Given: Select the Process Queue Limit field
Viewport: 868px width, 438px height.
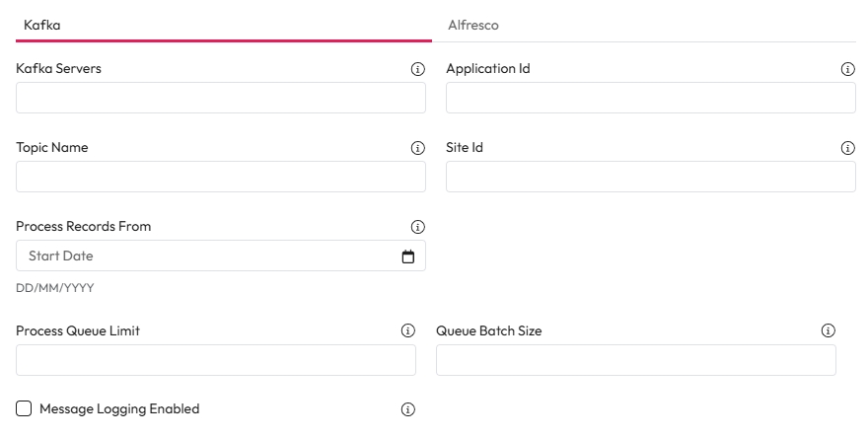Looking at the screenshot, I should click(x=215, y=360).
